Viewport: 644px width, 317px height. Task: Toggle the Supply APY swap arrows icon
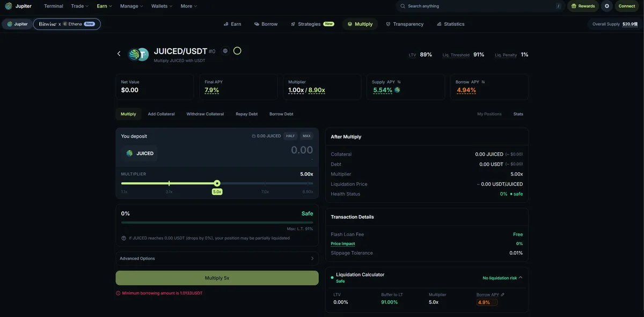399,82
